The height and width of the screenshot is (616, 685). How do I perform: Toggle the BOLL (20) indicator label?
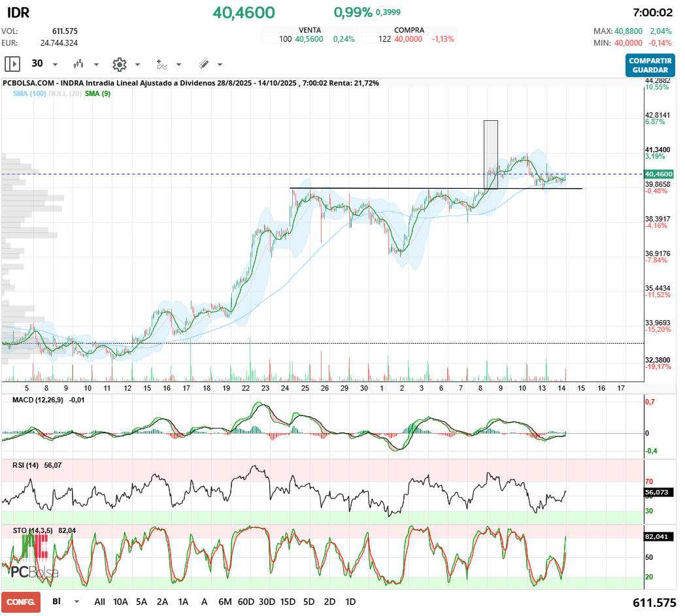pos(65,93)
